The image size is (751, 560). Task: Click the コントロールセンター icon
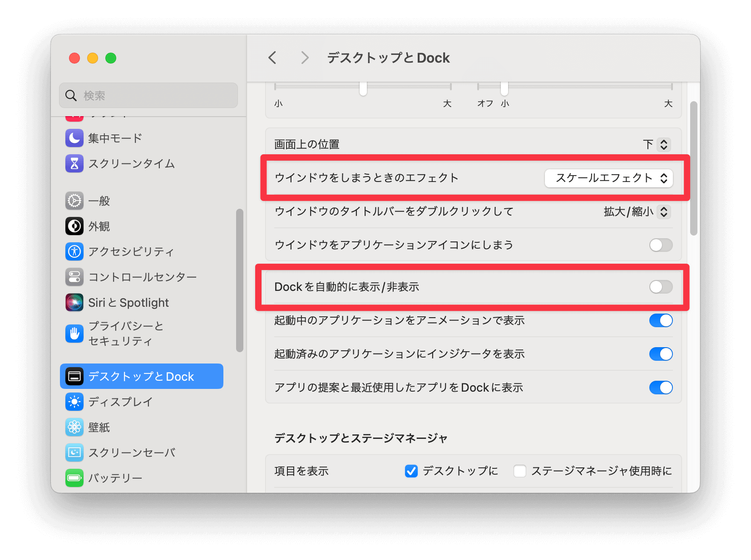[74, 277]
